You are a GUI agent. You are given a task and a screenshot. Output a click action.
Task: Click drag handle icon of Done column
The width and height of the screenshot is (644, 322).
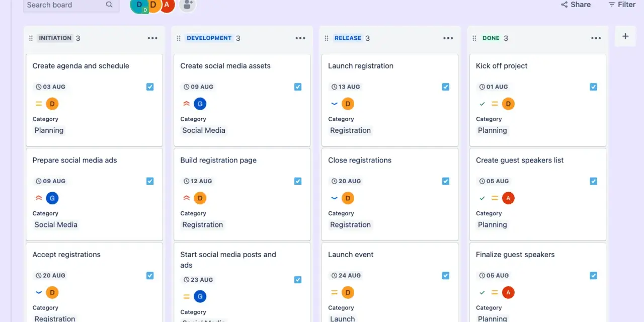tap(474, 38)
